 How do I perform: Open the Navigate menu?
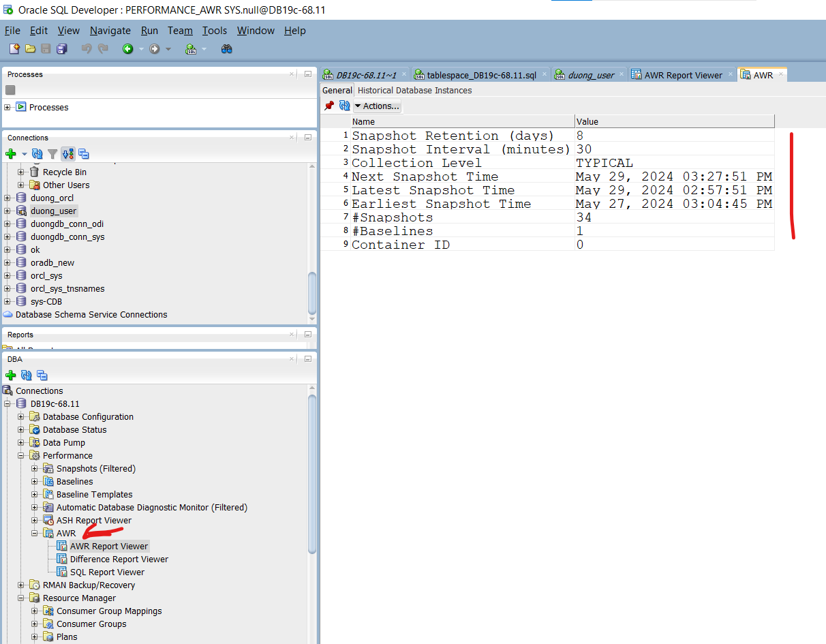click(110, 31)
